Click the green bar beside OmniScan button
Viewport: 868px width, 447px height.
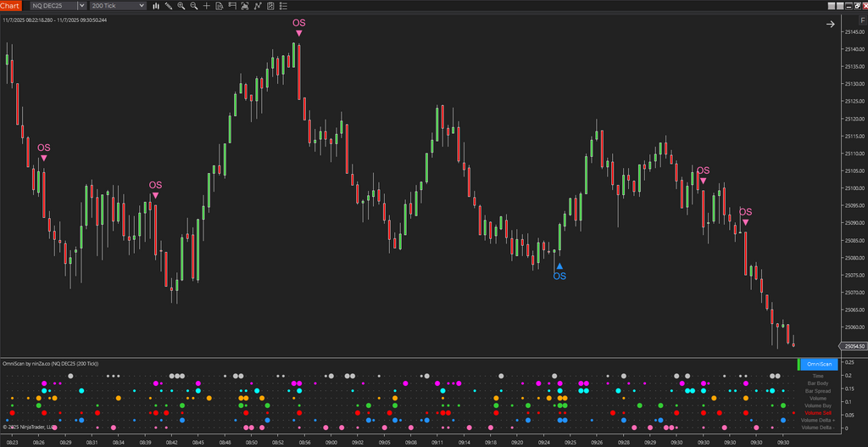[798, 364]
